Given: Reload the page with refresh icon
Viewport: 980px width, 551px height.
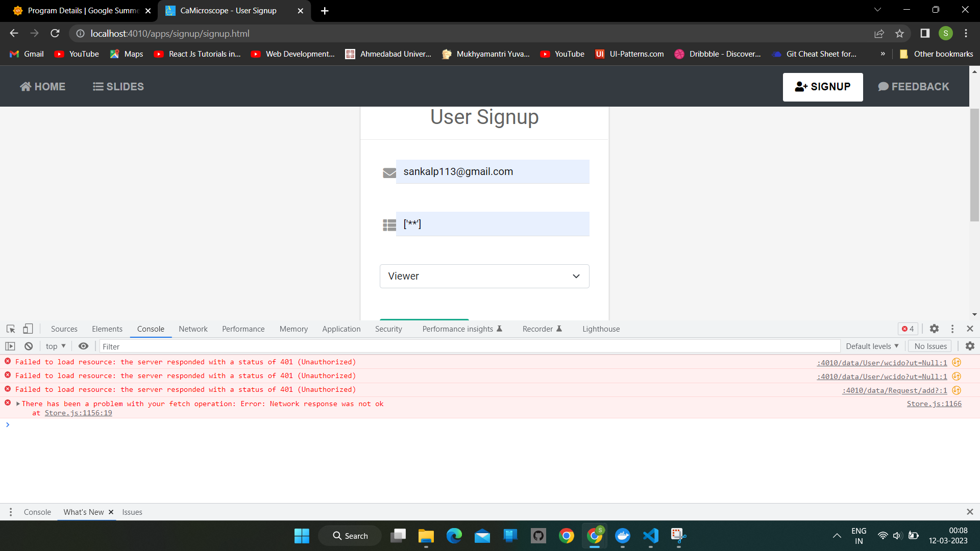Looking at the screenshot, I should tap(55, 34).
